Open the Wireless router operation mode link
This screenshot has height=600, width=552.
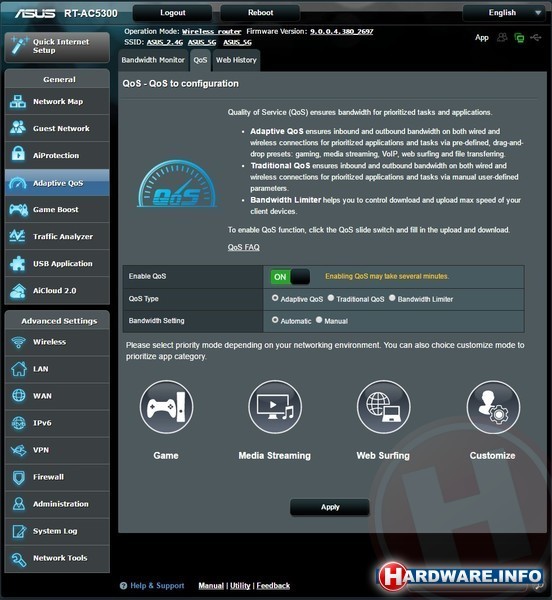pos(212,32)
